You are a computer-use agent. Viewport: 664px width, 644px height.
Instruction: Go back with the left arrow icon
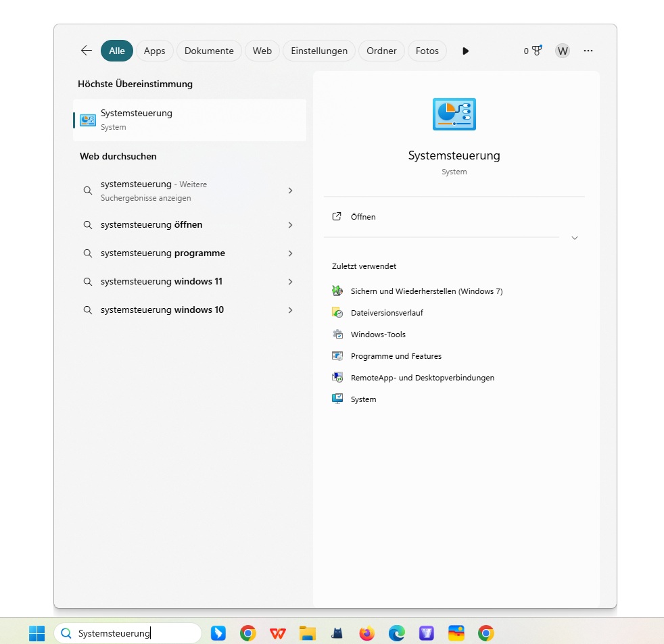point(87,51)
